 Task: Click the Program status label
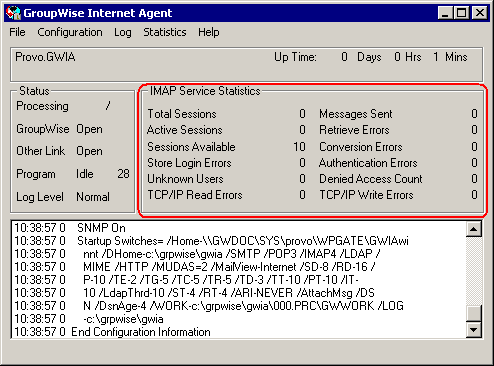[x=36, y=174]
